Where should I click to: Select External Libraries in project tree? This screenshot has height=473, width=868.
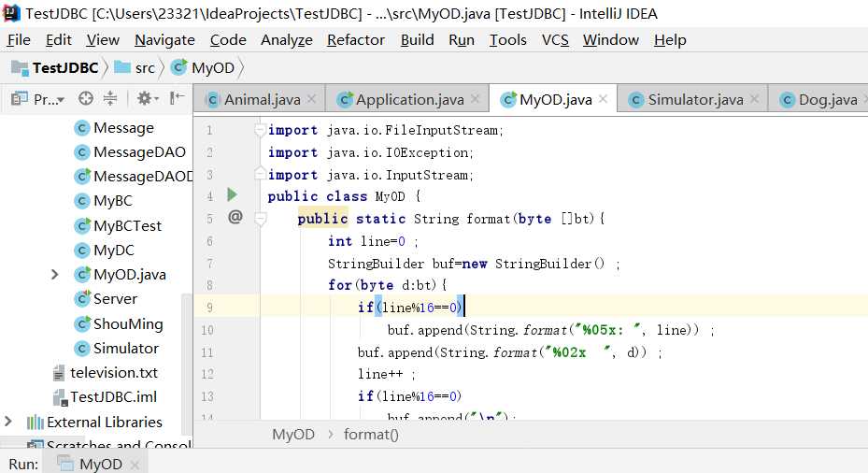click(x=94, y=422)
